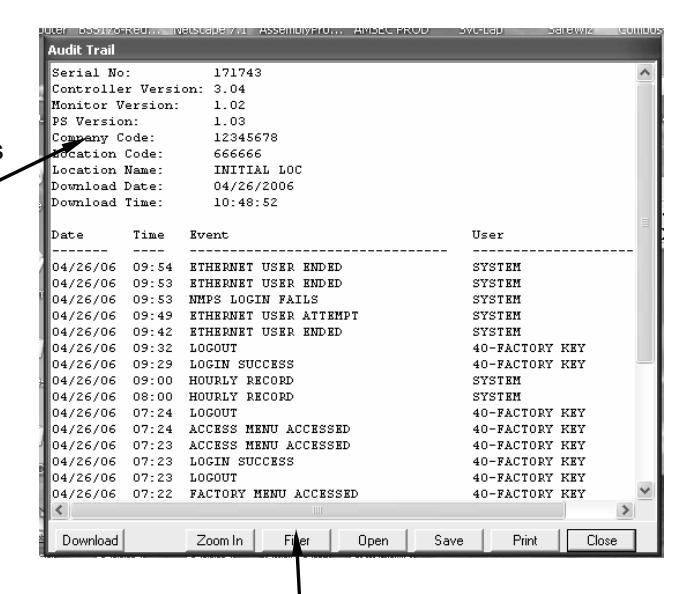Select the 09:00 HOURLY RECORD event
The image size is (691, 594).
pos(241,381)
